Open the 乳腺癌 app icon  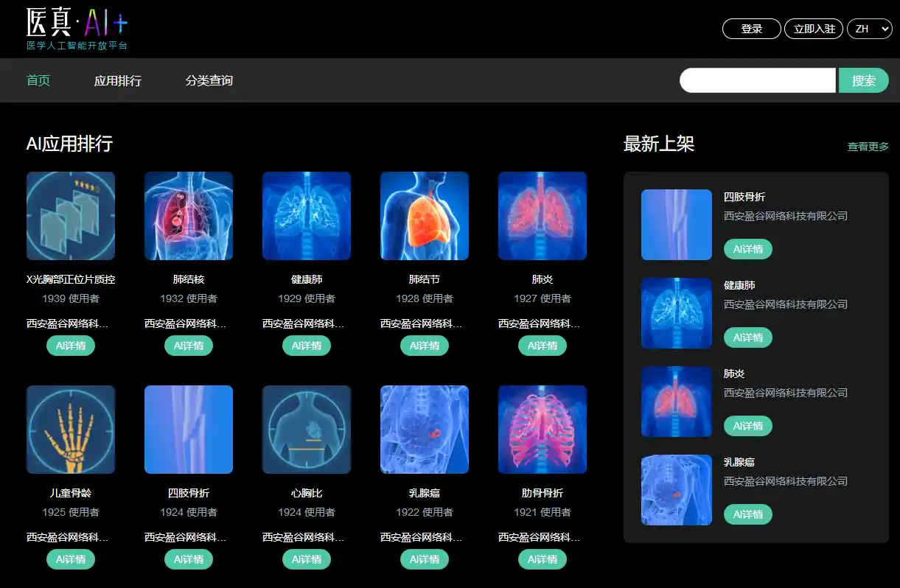click(424, 430)
